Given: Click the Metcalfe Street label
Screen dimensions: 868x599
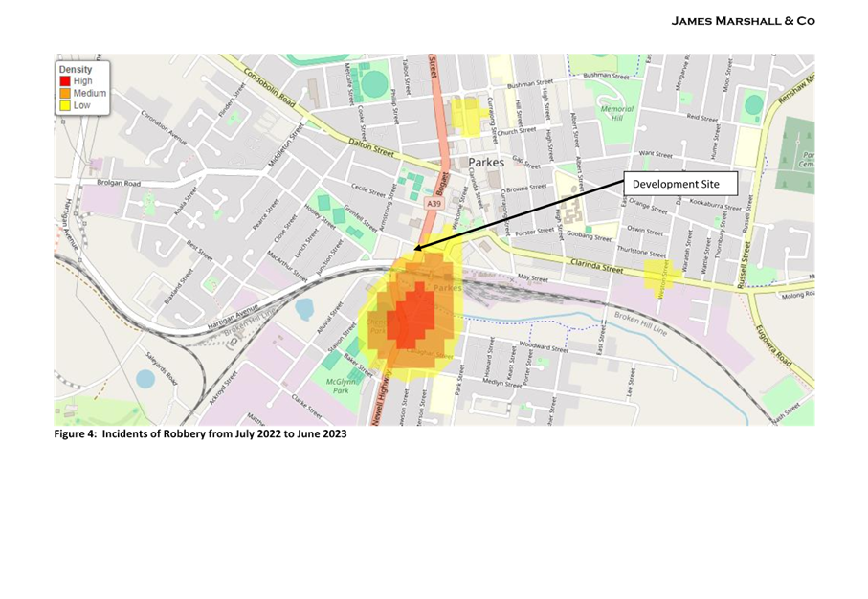Looking at the screenshot, I should [348, 83].
